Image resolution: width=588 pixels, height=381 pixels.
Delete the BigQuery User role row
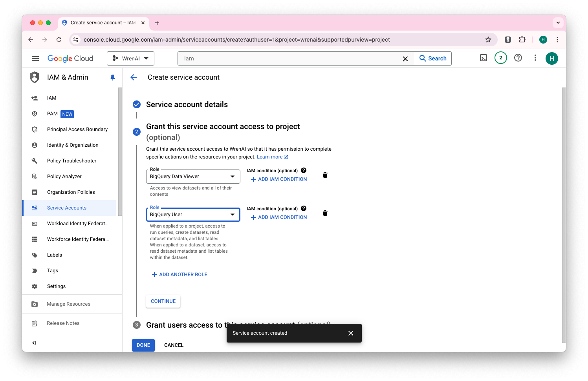[325, 213]
